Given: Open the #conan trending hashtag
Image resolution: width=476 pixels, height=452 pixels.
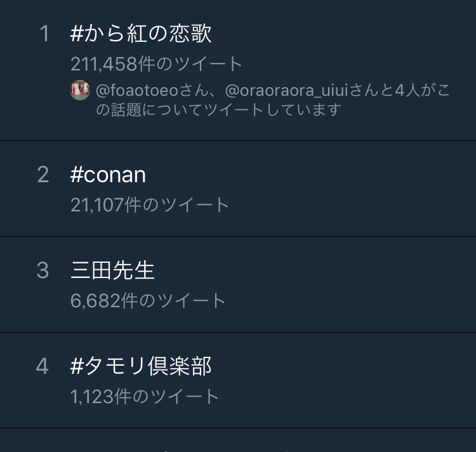Looking at the screenshot, I should tap(108, 175).
